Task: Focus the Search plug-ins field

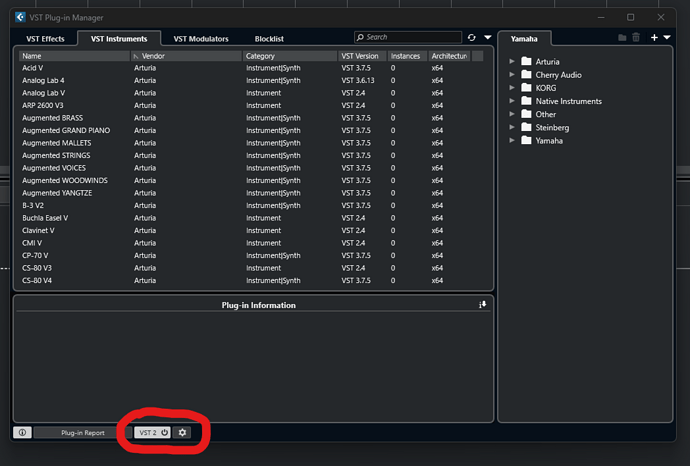Action: click(408, 37)
